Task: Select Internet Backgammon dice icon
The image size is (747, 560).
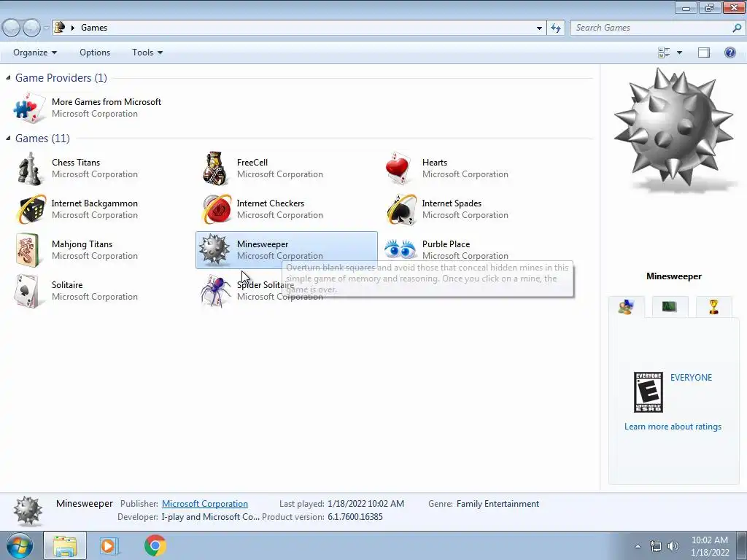Action: tap(31, 209)
